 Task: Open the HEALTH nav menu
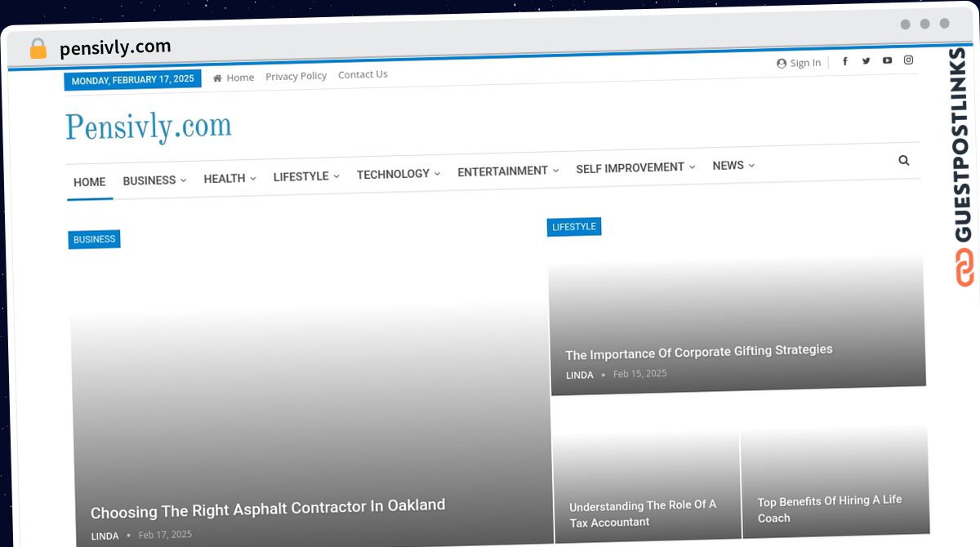tap(225, 179)
